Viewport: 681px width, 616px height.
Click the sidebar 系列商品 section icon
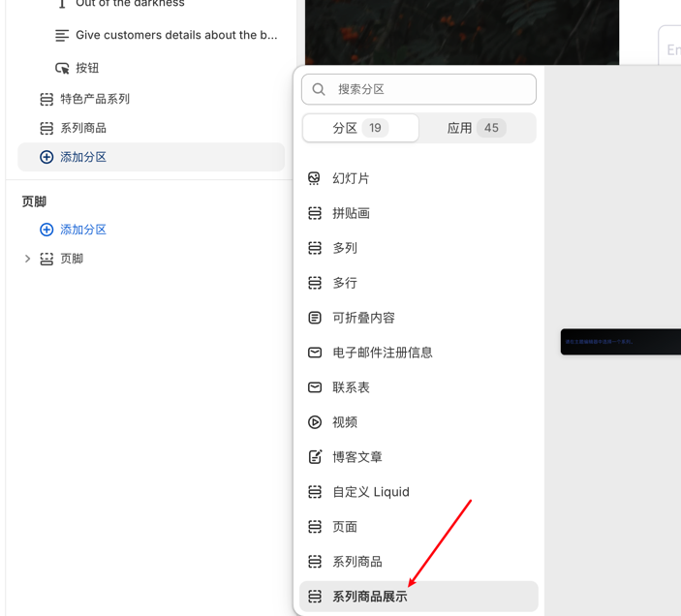pos(46,128)
